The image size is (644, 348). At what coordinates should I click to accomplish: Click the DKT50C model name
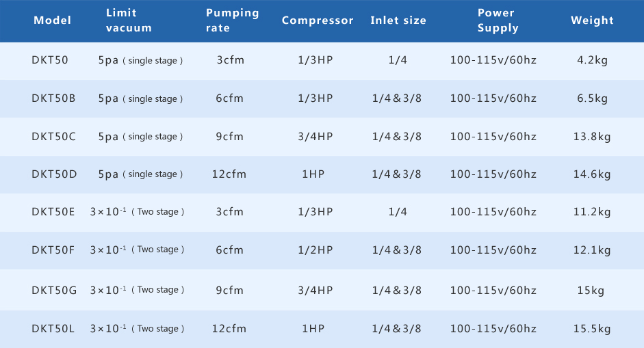(53, 137)
